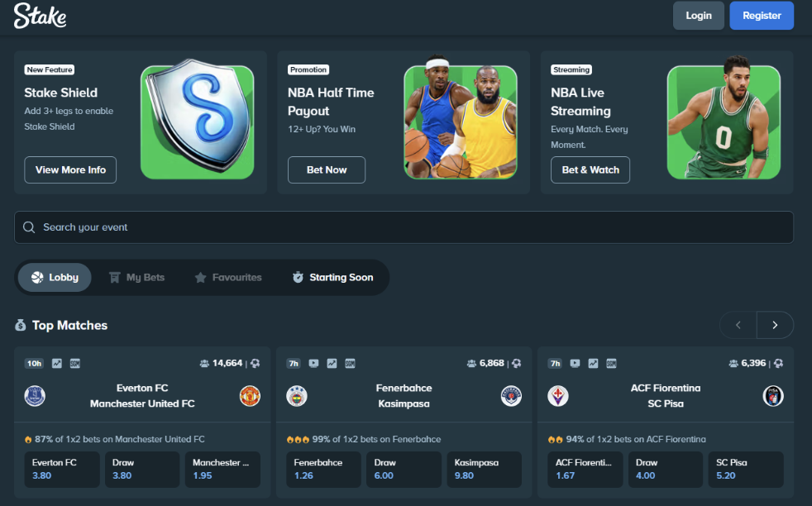
Task: Click the Stake logo
Action: click(40, 16)
